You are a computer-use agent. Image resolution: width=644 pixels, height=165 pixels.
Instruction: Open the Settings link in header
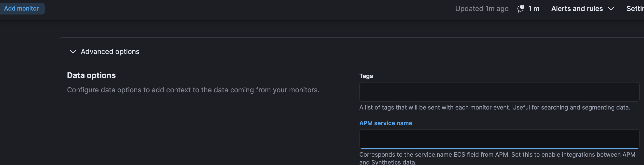(x=635, y=9)
